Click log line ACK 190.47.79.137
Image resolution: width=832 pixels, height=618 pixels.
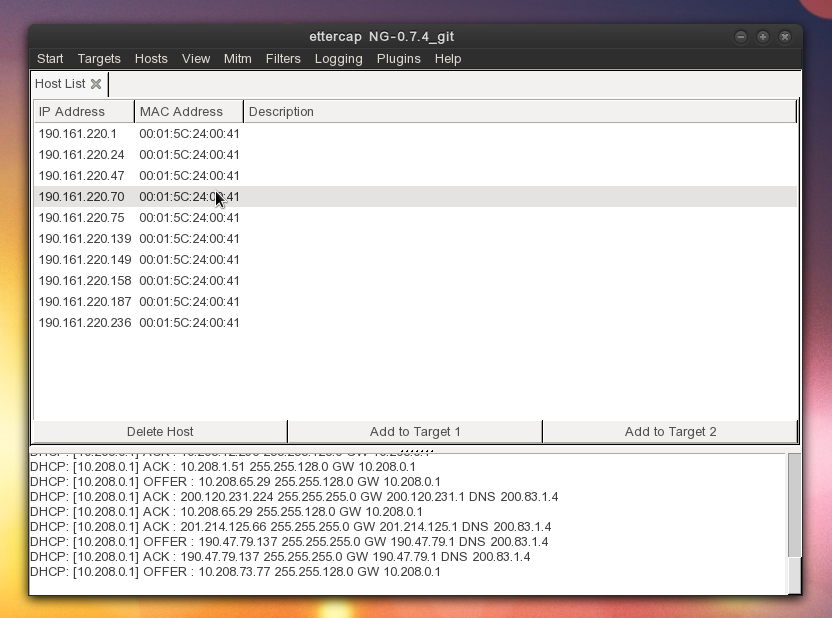click(280, 556)
